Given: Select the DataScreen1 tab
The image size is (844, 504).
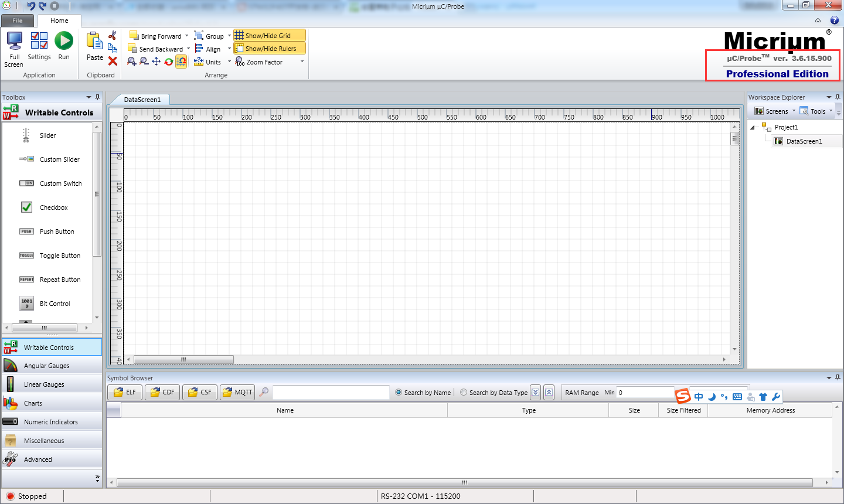Looking at the screenshot, I should (x=142, y=100).
